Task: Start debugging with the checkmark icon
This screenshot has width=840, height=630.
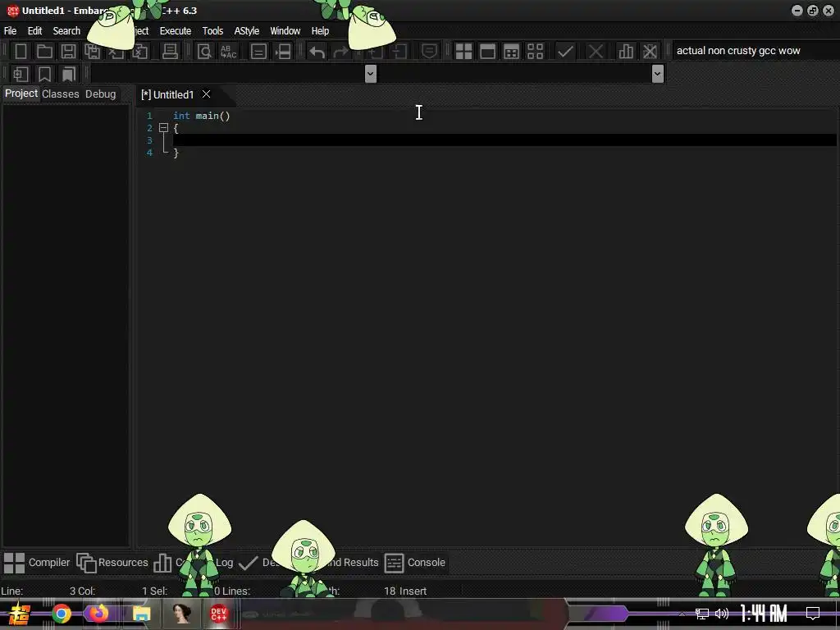Action: point(565,52)
